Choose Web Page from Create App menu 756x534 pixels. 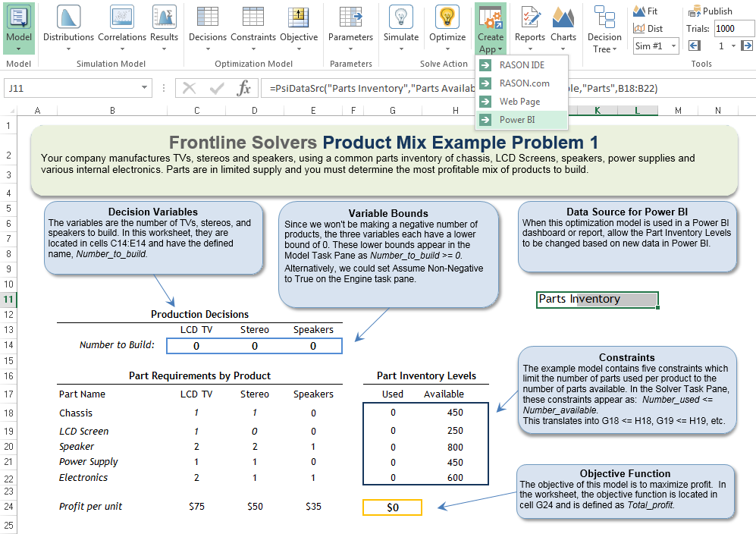click(x=522, y=102)
